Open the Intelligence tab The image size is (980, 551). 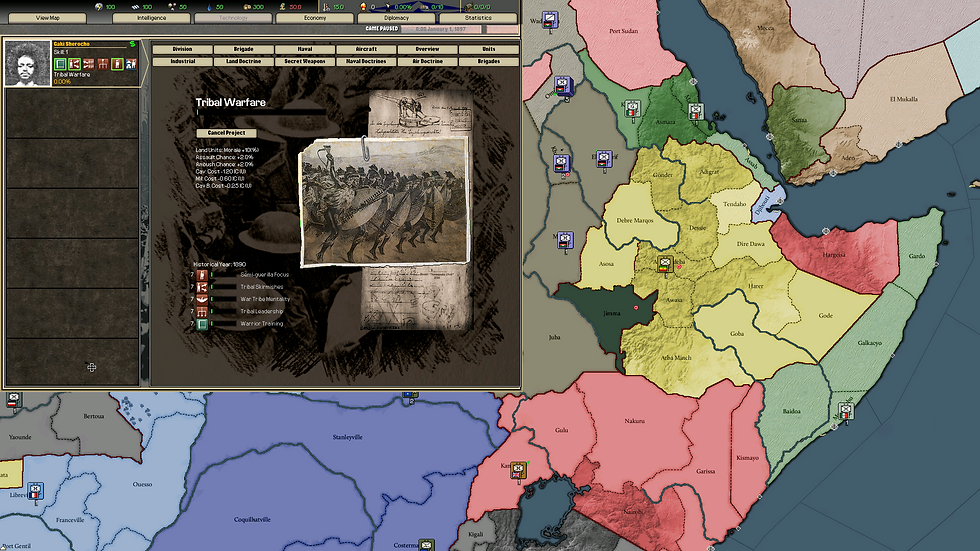pyautogui.click(x=151, y=18)
